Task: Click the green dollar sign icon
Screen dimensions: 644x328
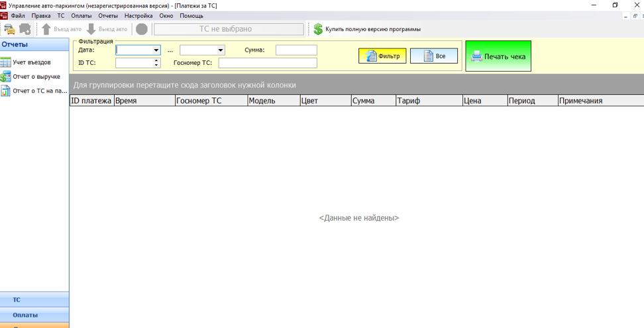Action: pyautogui.click(x=318, y=29)
